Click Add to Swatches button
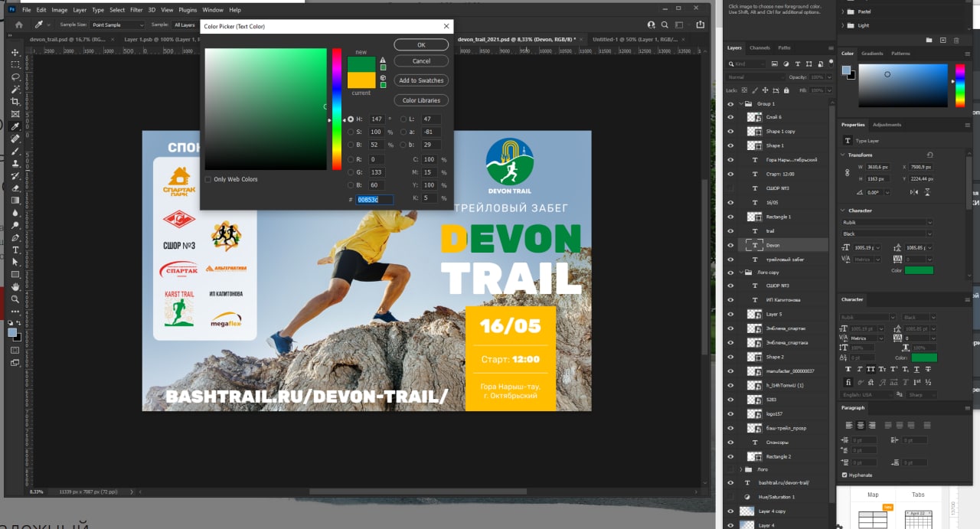Viewport: 980px width, 529px height. tap(421, 80)
